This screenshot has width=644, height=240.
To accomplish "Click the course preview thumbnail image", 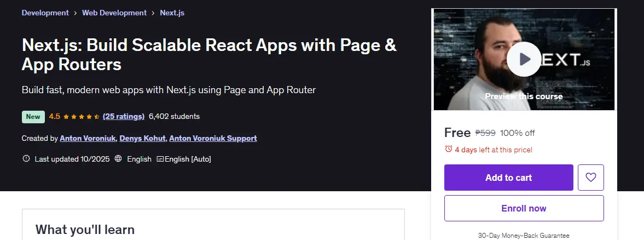I will coord(524,59).
